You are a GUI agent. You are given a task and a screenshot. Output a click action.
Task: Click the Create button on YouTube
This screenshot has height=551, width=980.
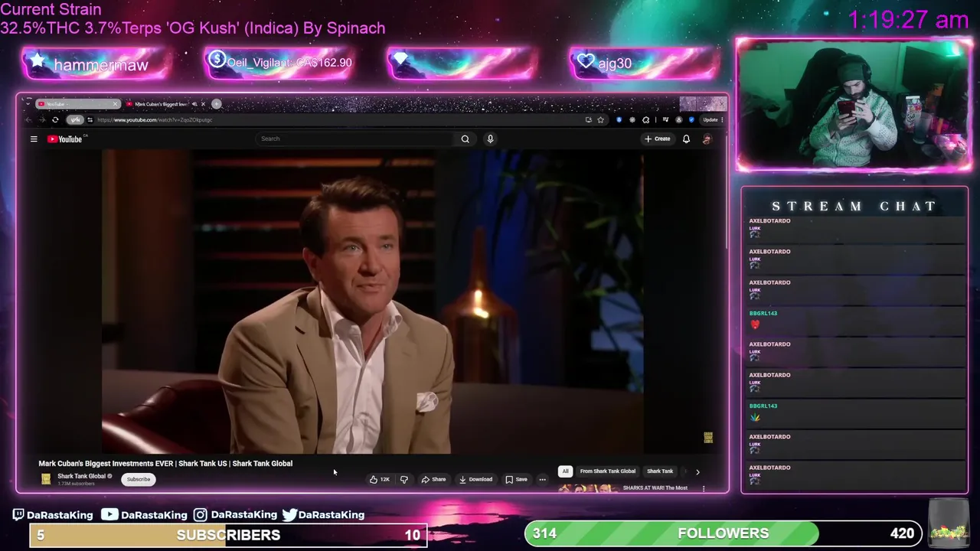pos(658,139)
